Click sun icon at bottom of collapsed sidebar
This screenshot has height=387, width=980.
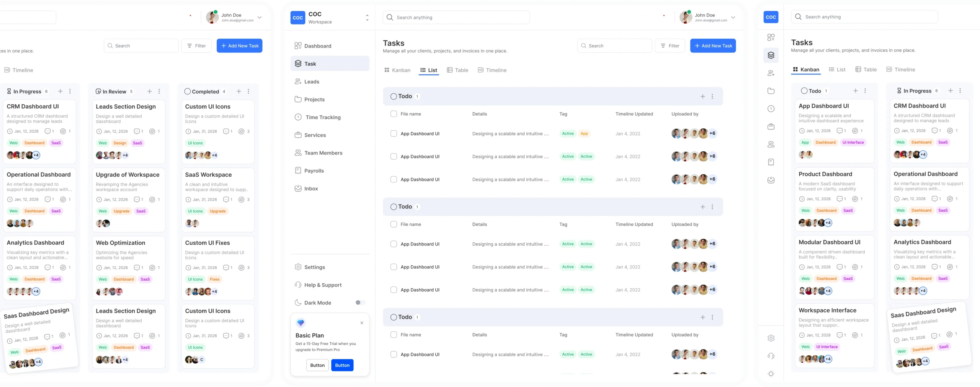[771, 374]
